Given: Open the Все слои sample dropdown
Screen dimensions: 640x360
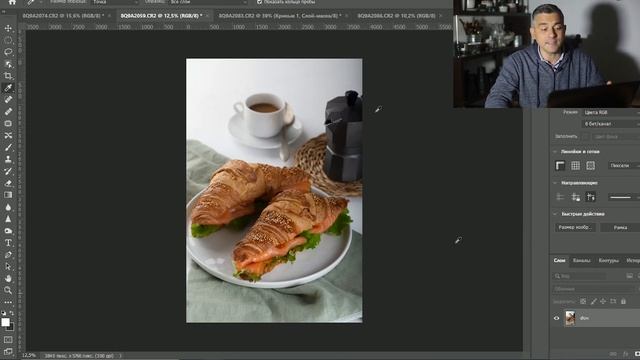Looking at the screenshot, I should (208, 2).
